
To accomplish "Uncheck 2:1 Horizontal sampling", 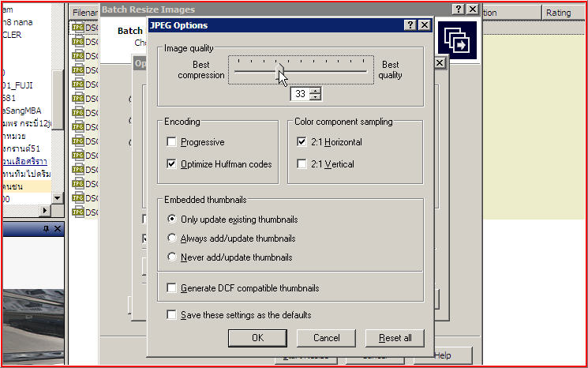I will pyautogui.click(x=301, y=142).
